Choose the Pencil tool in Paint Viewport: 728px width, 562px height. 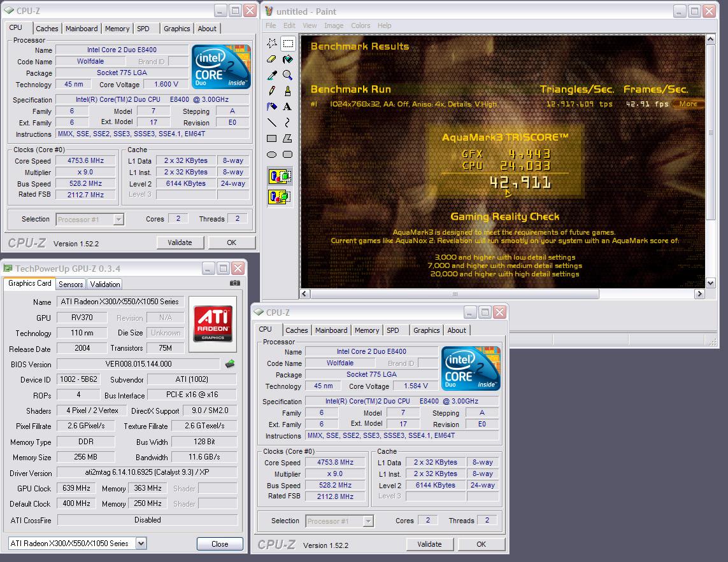point(272,91)
